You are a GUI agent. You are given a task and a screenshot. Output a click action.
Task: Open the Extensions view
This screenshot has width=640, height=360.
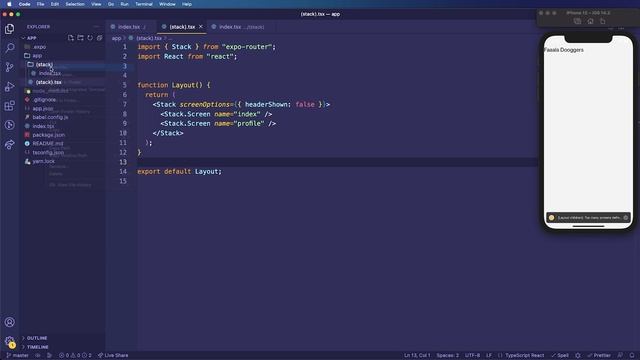(9, 106)
